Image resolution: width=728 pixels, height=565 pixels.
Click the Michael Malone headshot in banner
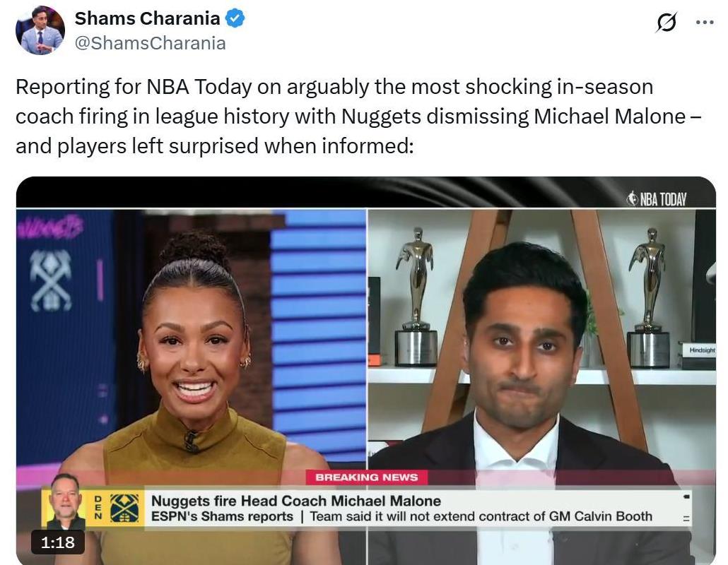point(66,502)
